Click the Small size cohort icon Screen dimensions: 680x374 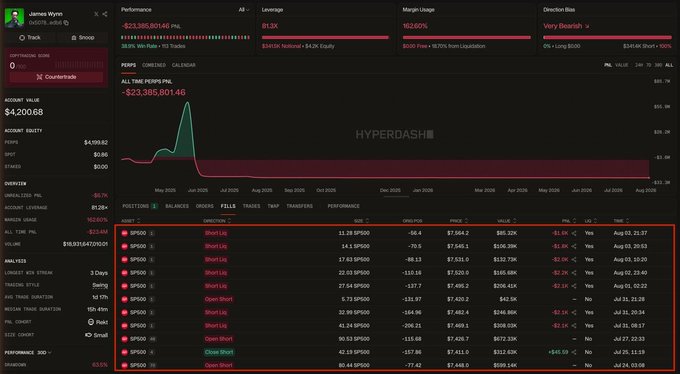pos(88,335)
